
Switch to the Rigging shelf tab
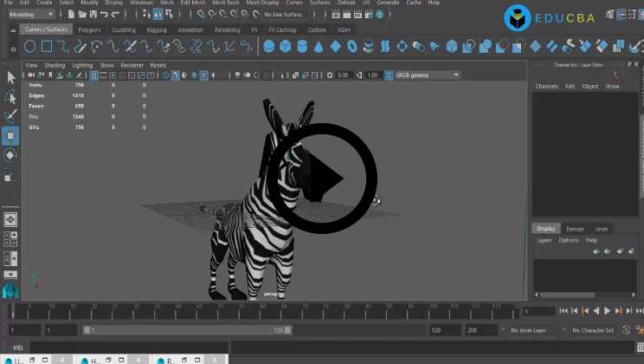pos(157,29)
